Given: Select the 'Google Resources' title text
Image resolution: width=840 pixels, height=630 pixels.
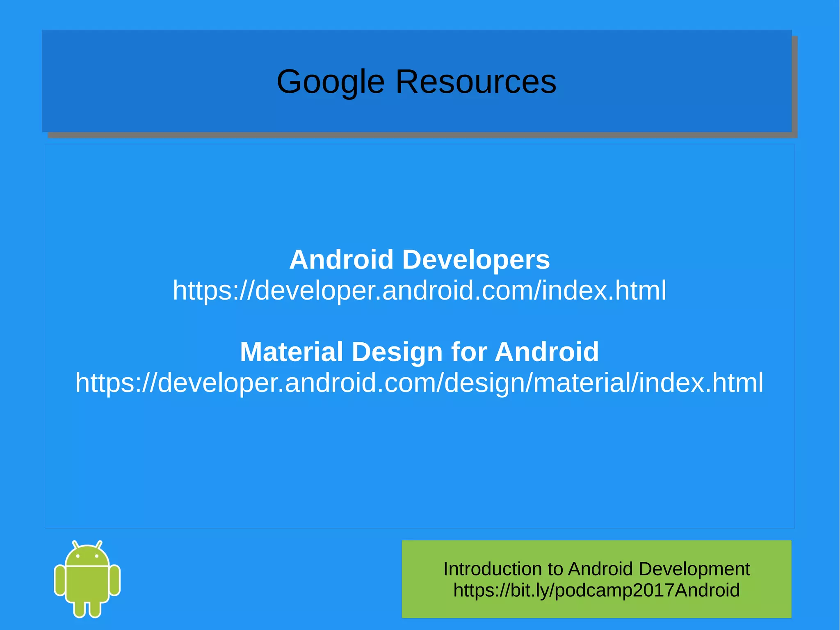Looking at the screenshot, I should pos(416,82).
